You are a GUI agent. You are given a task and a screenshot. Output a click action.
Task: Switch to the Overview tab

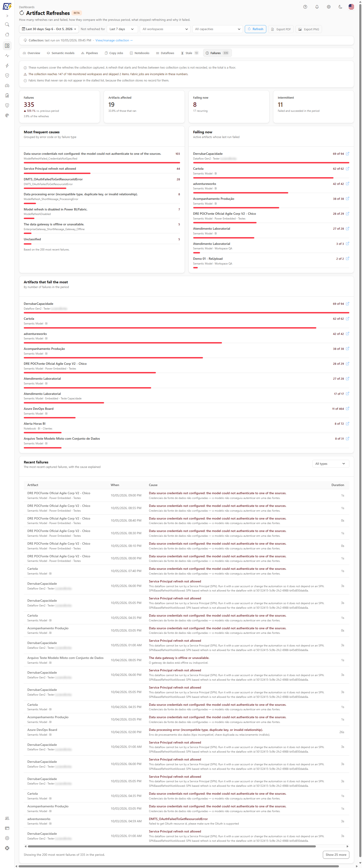click(31, 53)
